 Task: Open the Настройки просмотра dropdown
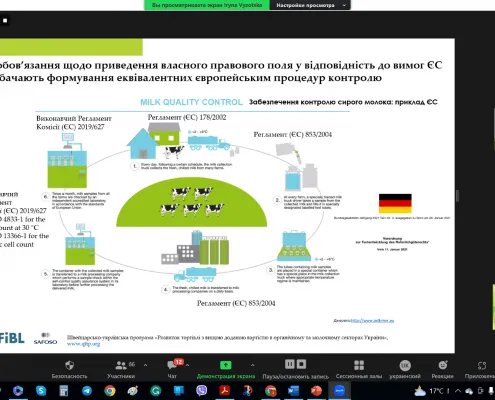pos(310,5)
